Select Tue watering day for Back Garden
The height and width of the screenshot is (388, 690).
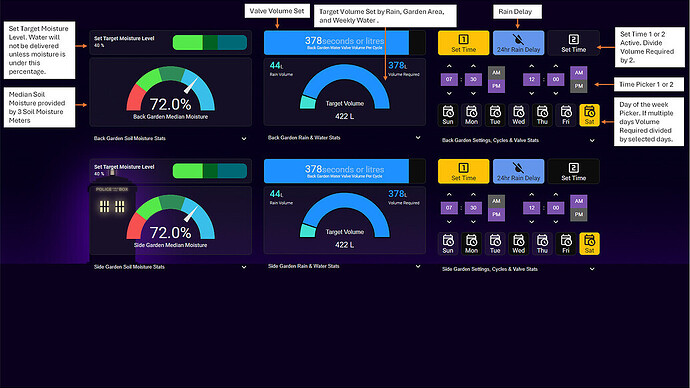point(495,115)
